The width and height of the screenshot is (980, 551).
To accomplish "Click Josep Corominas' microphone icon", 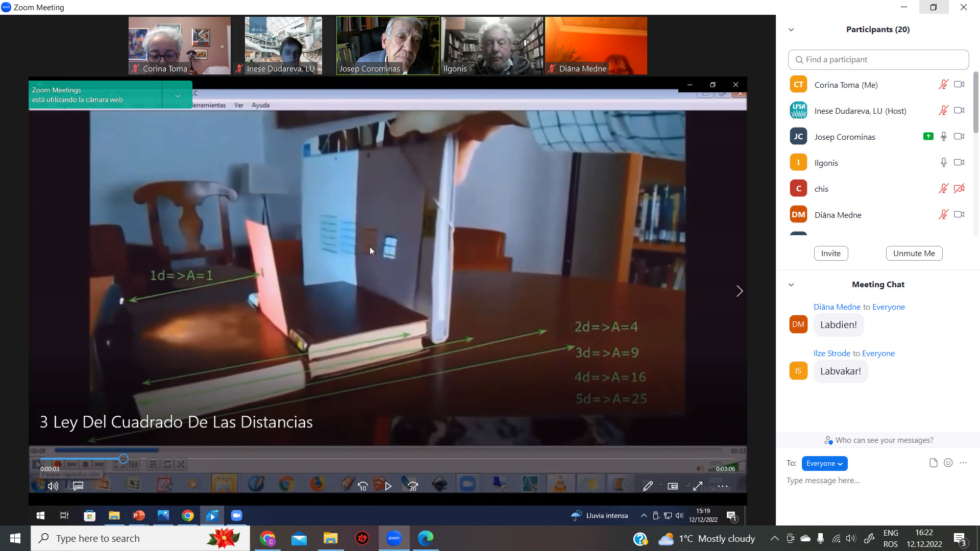I will (944, 137).
